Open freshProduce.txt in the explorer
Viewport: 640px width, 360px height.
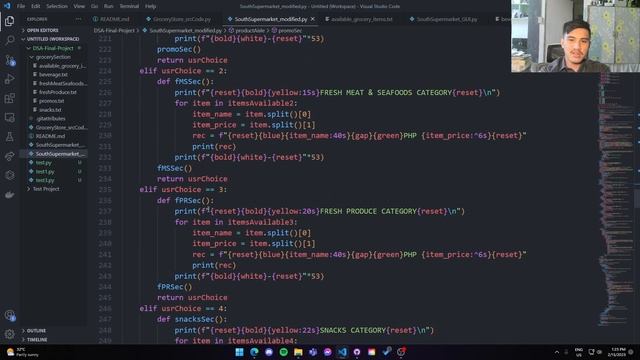(58, 92)
